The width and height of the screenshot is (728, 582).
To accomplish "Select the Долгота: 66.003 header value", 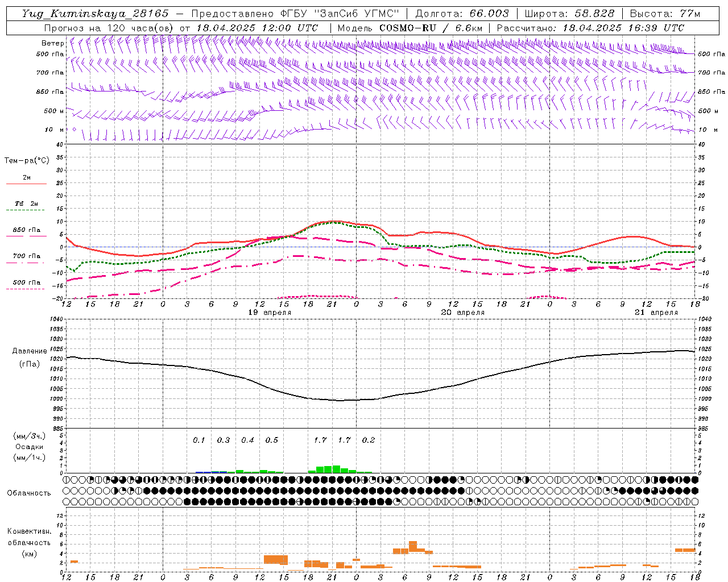I will pos(462,14).
